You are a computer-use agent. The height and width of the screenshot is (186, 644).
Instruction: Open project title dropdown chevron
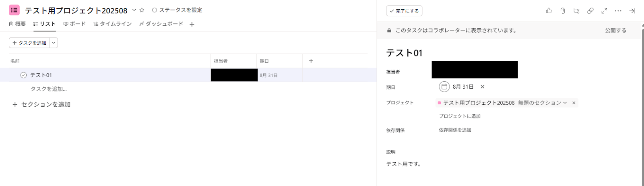click(x=134, y=10)
